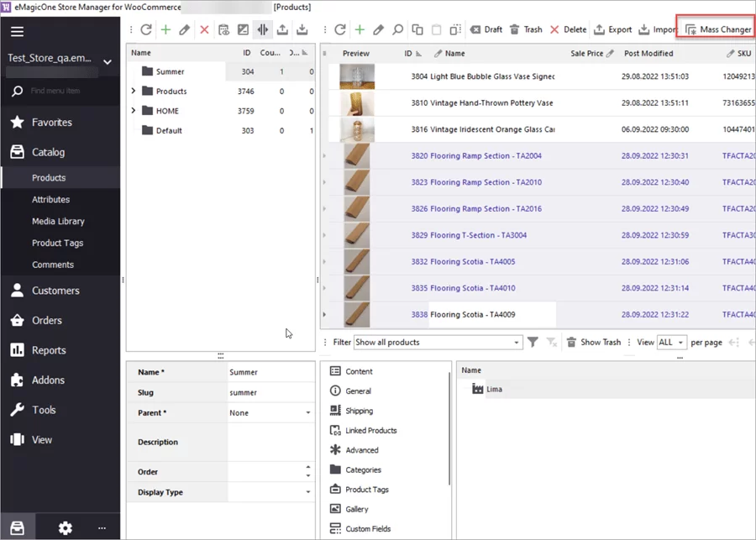The height and width of the screenshot is (540, 756).
Task: Add a new product with the green plus
Action: 359,29
